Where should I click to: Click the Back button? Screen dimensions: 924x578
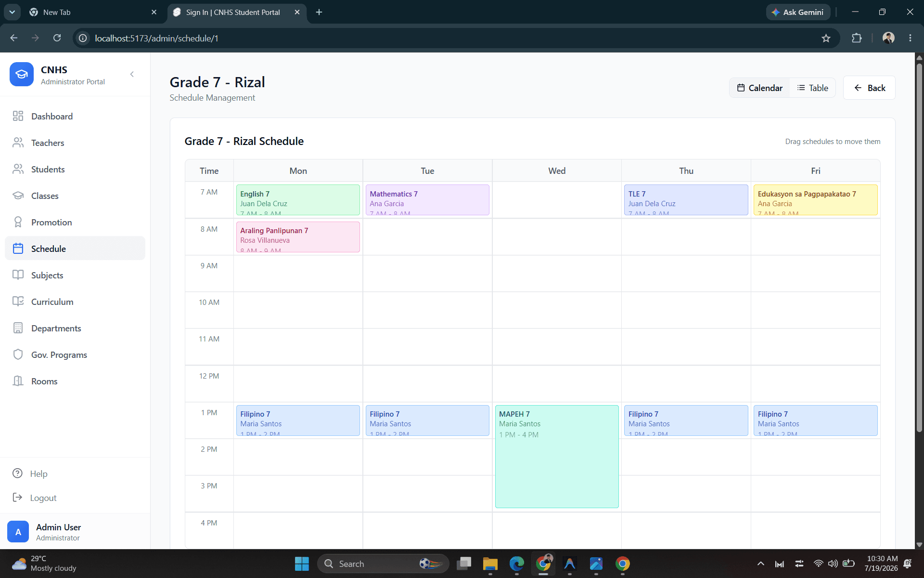tap(869, 88)
